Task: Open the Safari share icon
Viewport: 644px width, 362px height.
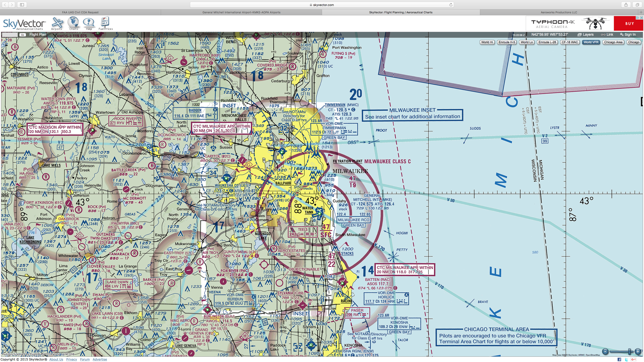Action: pos(626,5)
